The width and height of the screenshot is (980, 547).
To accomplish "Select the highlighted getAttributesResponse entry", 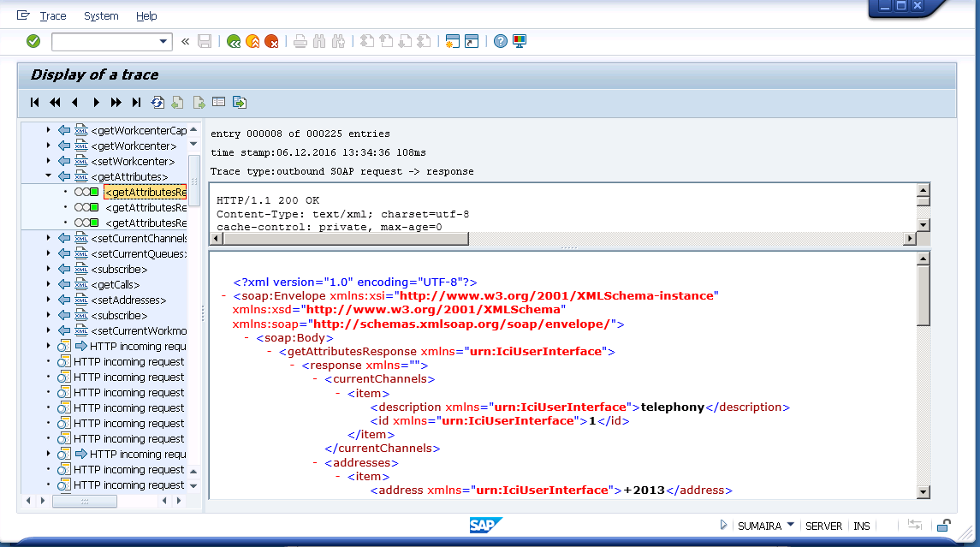I will [145, 192].
